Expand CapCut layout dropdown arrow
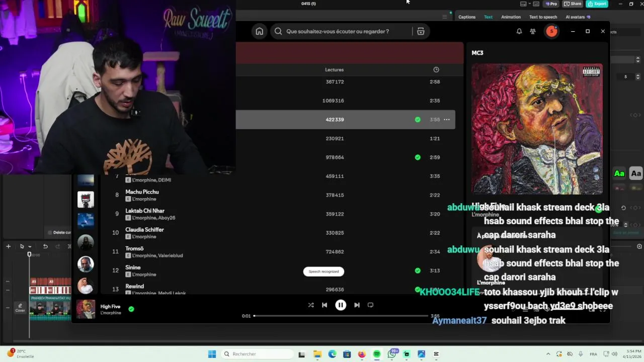 529,4
